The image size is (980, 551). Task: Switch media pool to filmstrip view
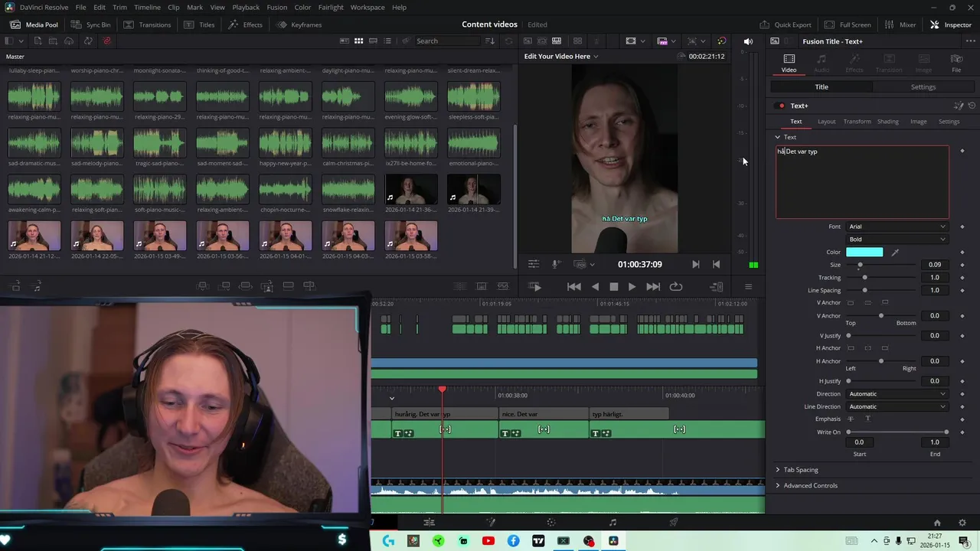373,41
